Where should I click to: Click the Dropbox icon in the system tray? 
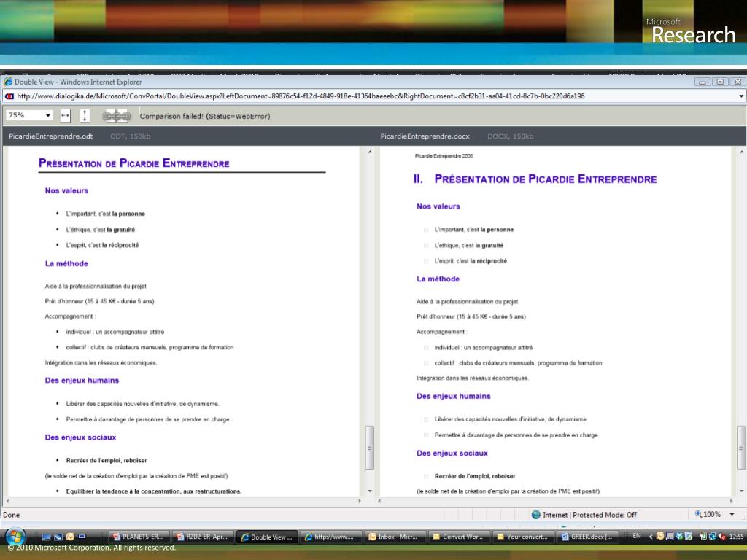click(x=679, y=536)
